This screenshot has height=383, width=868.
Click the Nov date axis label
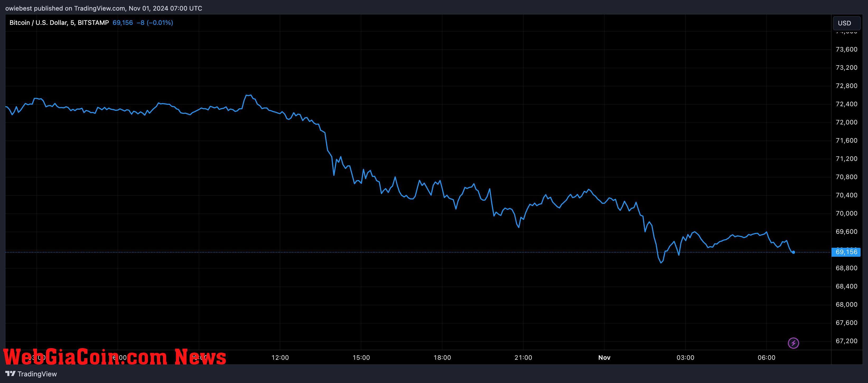604,357
